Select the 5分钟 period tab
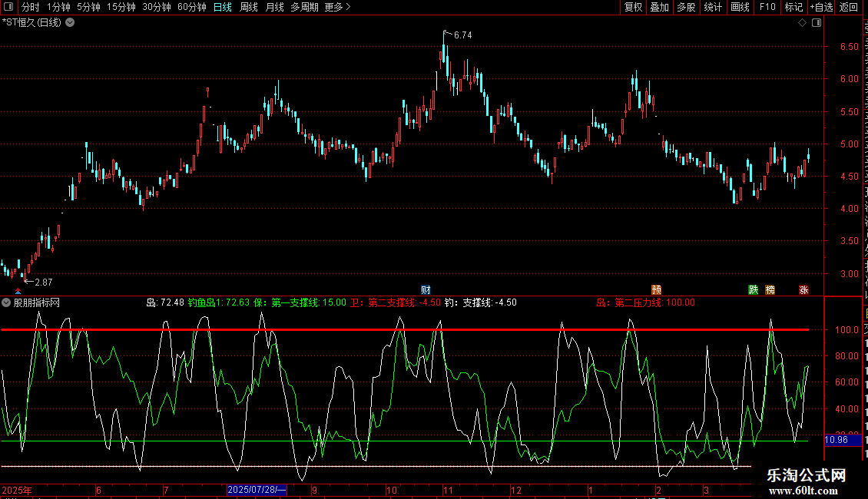 [88, 7]
